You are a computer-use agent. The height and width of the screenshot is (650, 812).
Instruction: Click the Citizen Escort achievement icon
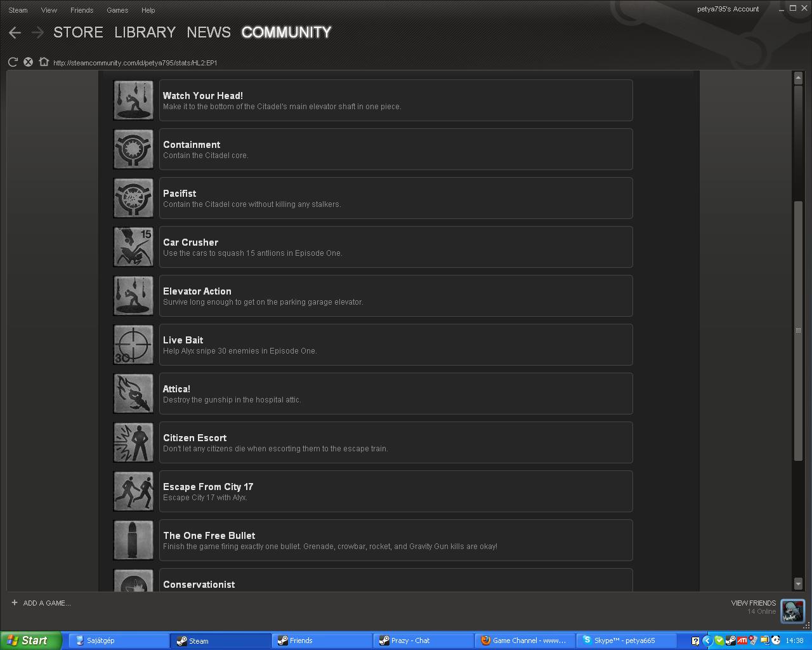(133, 442)
